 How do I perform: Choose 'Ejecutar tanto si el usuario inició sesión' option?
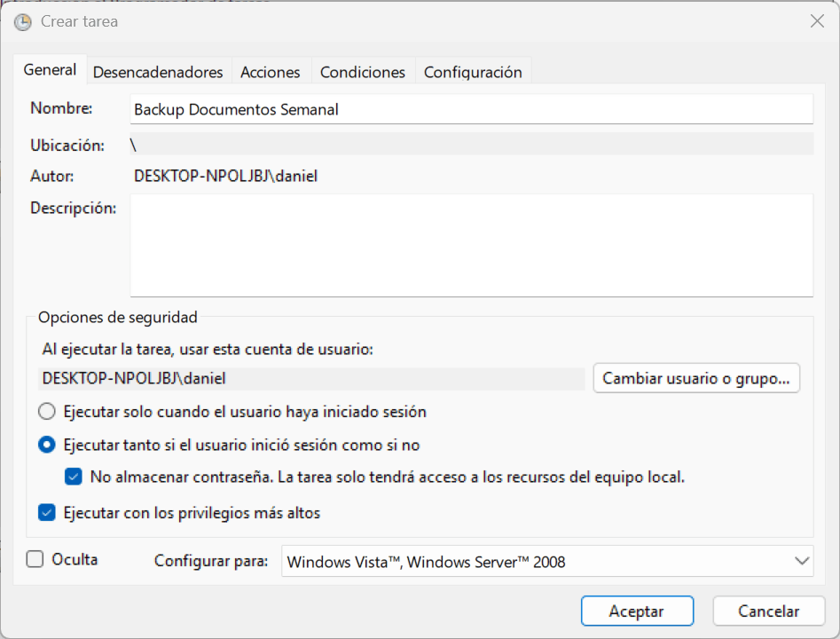tap(47, 445)
